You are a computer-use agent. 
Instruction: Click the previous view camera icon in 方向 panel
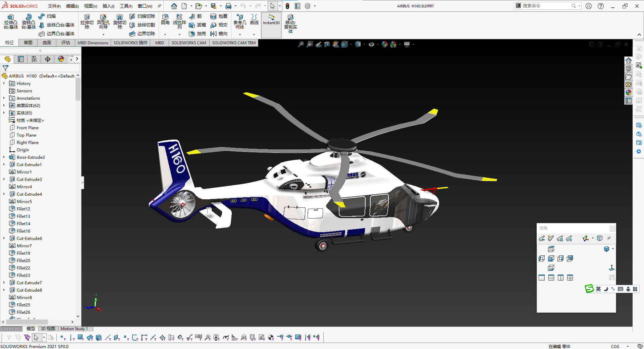(541, 238)
